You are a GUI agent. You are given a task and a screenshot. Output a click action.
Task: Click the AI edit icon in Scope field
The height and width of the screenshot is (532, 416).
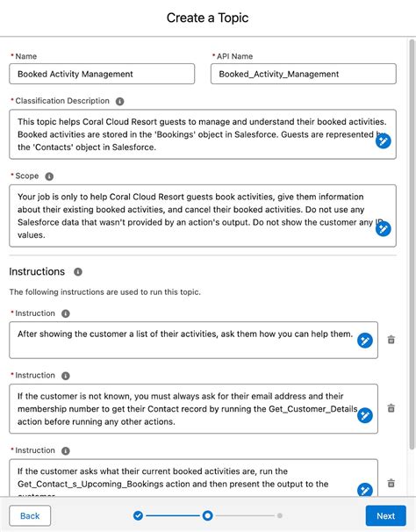[x=383, y=228]
